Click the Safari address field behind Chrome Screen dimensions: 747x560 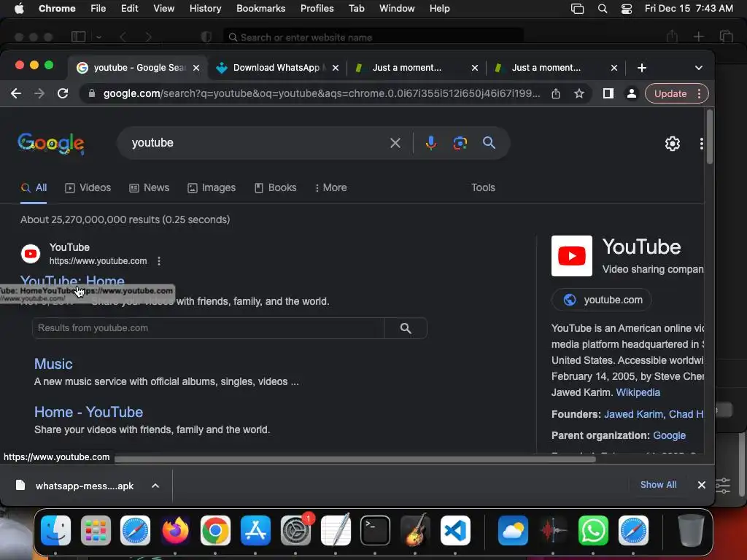tap(373, 36)
